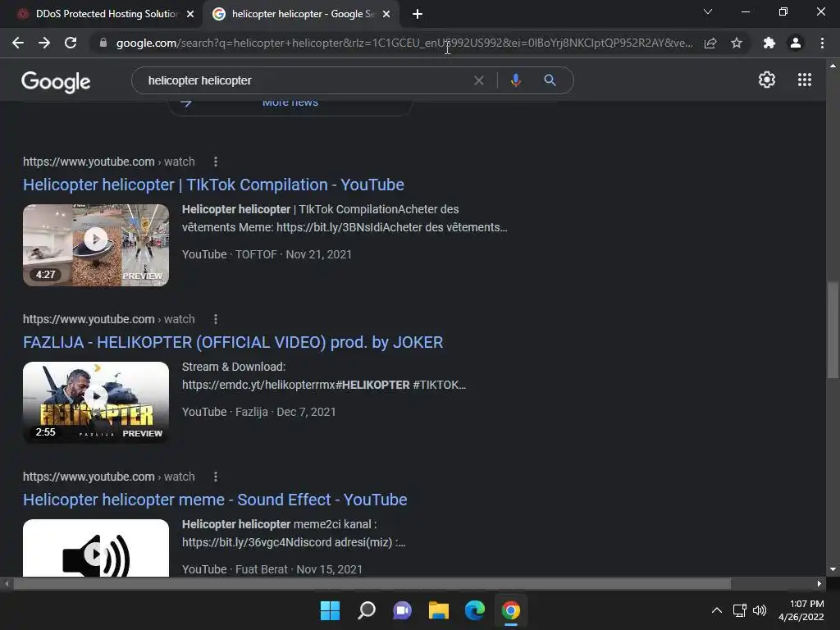840x630 pixels.
Task: Click the padlock site info icon
Action: 103,43
